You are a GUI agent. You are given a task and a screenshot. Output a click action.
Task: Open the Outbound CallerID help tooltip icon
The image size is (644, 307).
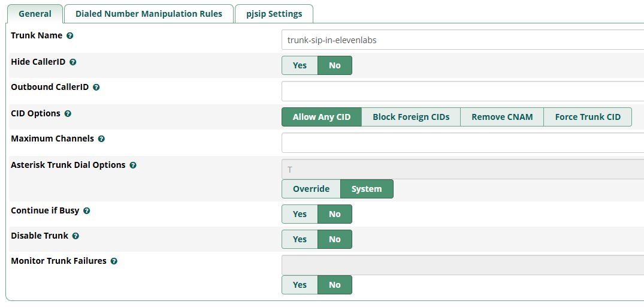click(x=96, y=87)
